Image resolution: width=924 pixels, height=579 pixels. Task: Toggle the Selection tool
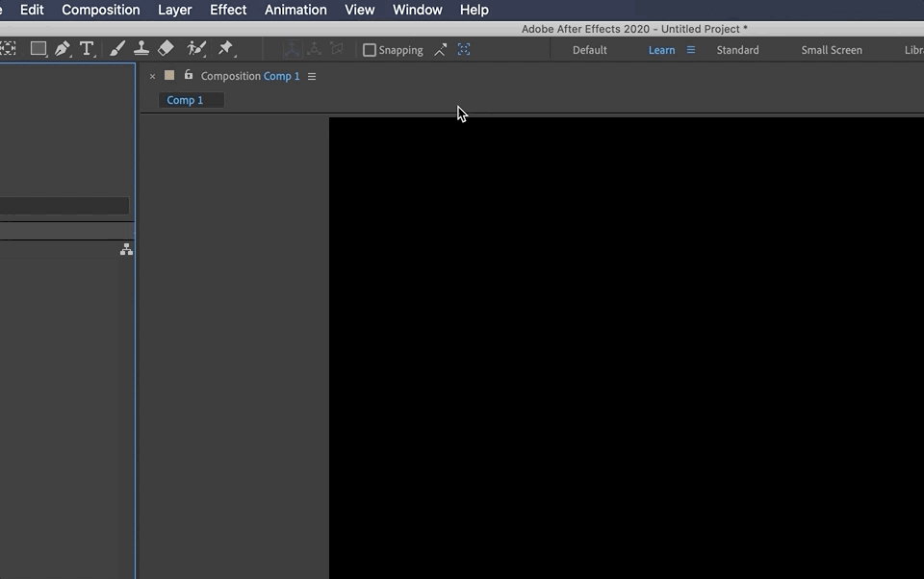[8, 48]
